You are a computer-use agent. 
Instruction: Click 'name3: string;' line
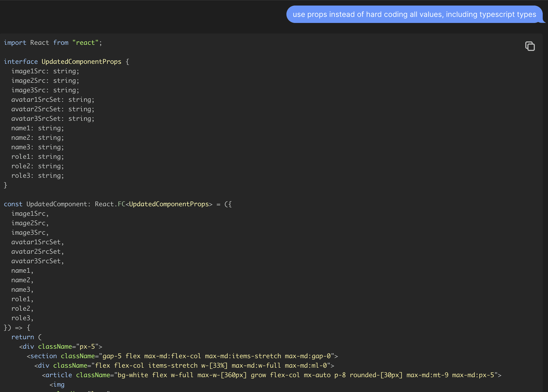pos(37,147)
